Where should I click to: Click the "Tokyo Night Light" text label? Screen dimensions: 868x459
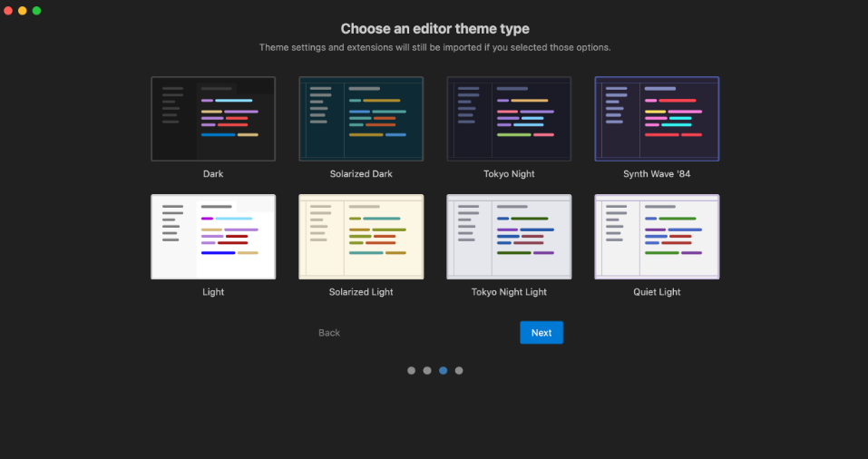[x=509, y=292]
